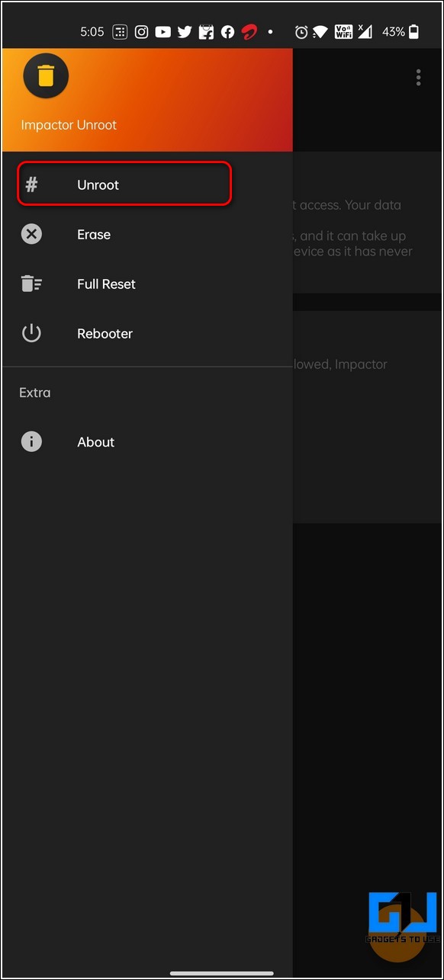Choose the Unroot drawer entry
The image size is (444, 980).
click(x=124, y=184)
